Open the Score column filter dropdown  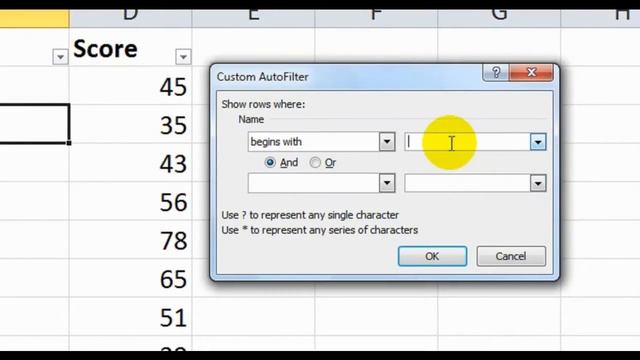click(183, 56)
